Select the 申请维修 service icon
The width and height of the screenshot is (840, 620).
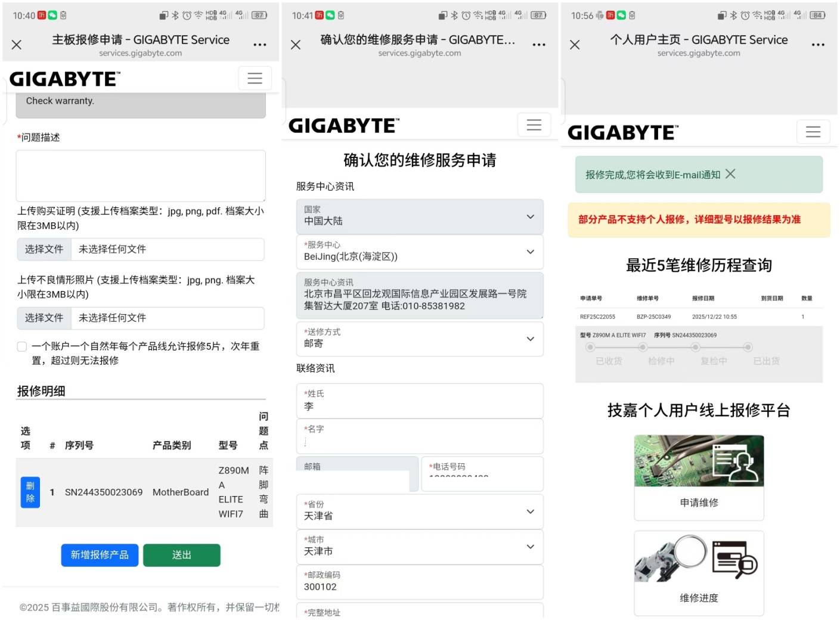698,476
